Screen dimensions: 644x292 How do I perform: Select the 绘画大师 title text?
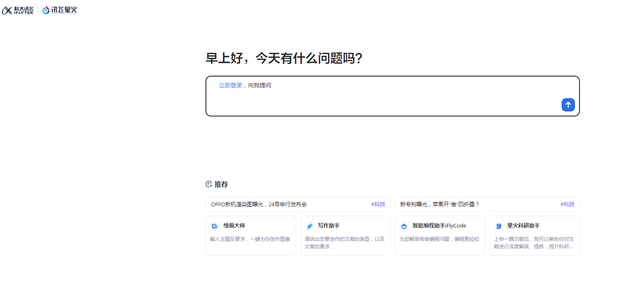(x=235, y=225)
